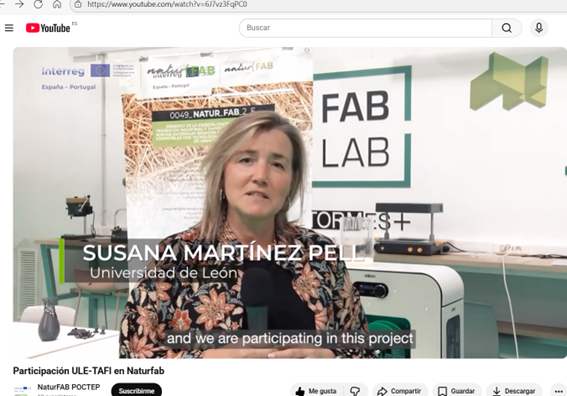Open more actions three-dot menu
Viewport: 567px width, 396px height.
(x=558, y=391)
